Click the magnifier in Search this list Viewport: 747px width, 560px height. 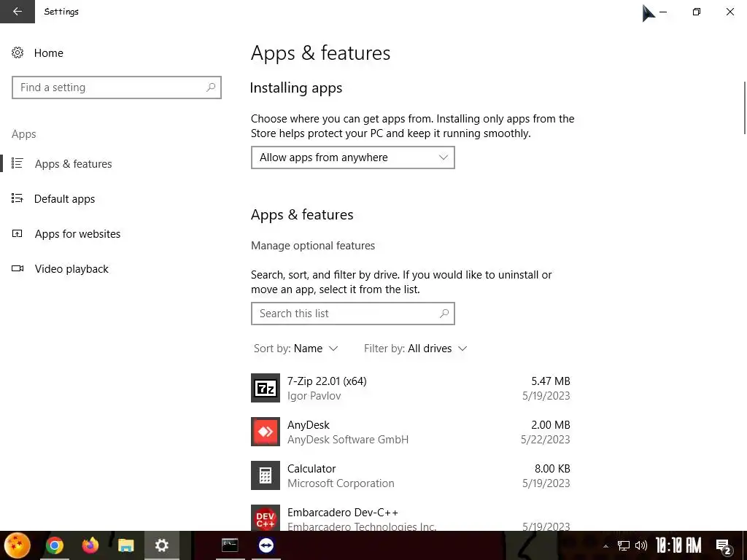[x=444, y=314]
